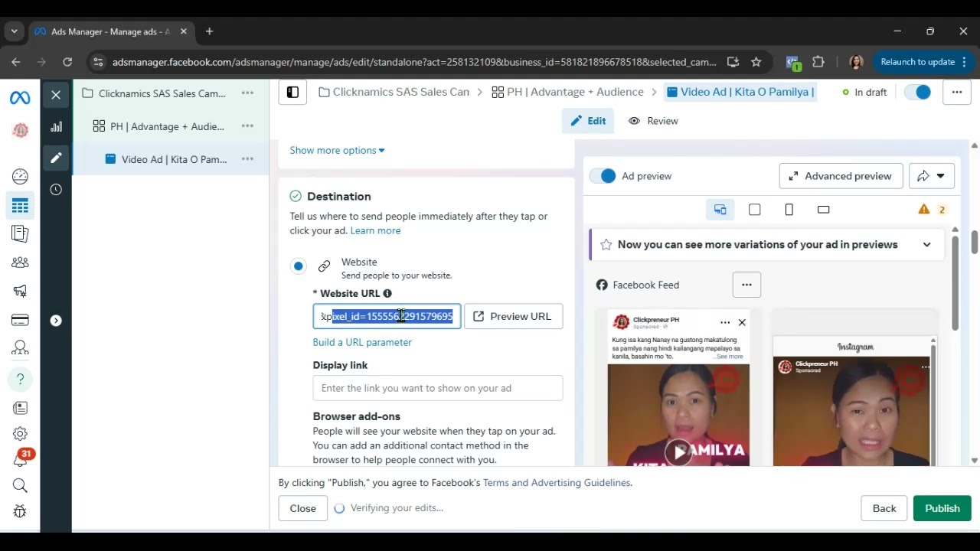The image size is (980, 551).
Task: Open notifications bell with 31 badge
Action: (21, 459)
